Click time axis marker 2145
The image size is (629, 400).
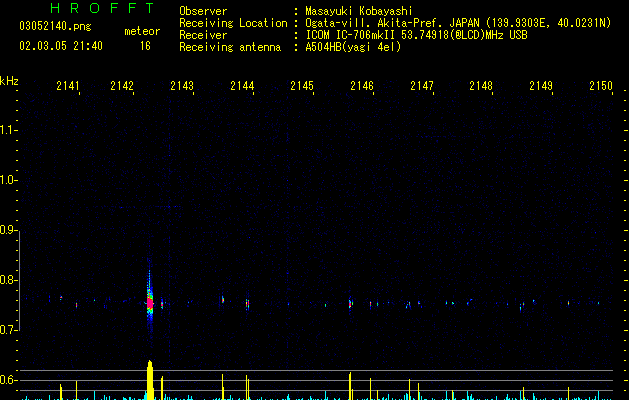(302, 85)
